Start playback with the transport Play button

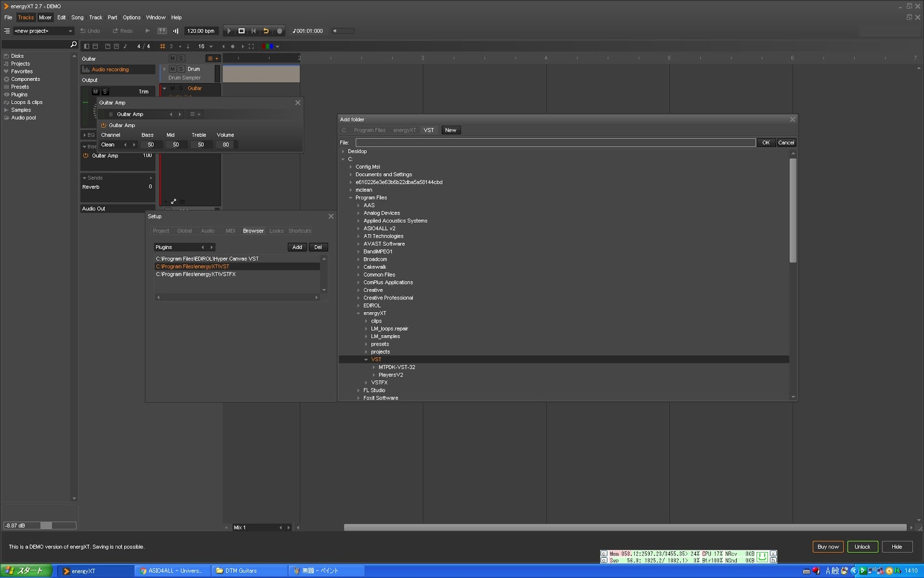click(x=229, y=31)
